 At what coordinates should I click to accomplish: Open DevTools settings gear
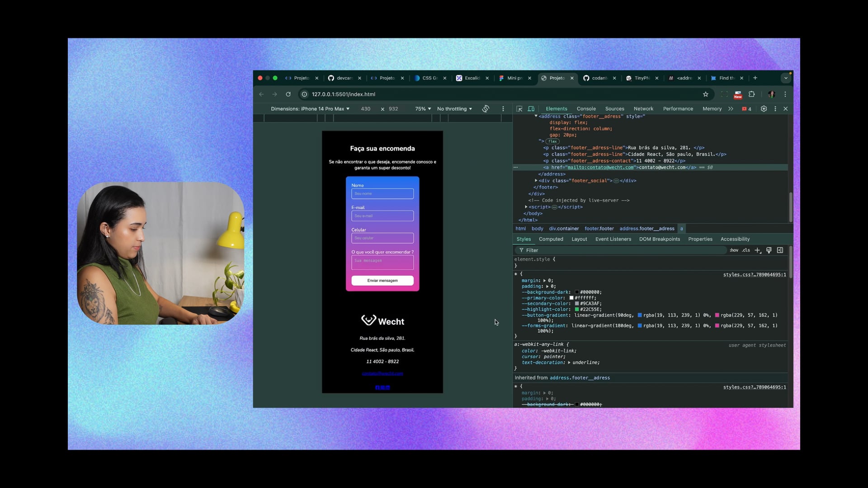[x=764, y=109]
